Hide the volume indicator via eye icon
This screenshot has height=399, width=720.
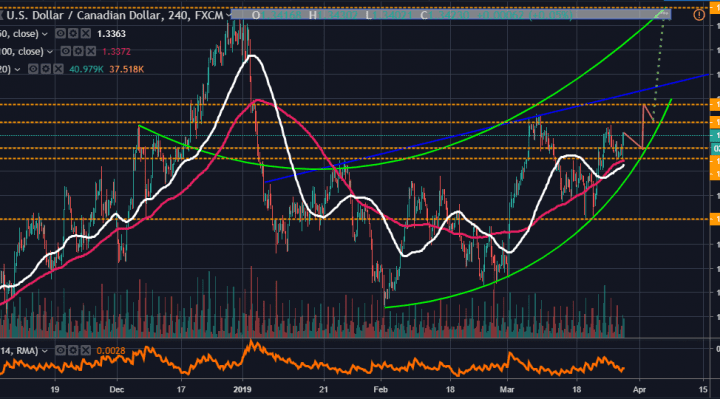coord(33,69)
